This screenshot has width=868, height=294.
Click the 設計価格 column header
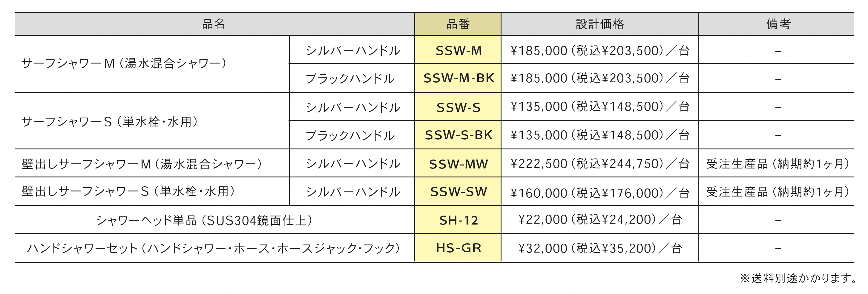[x=600, y=24]
